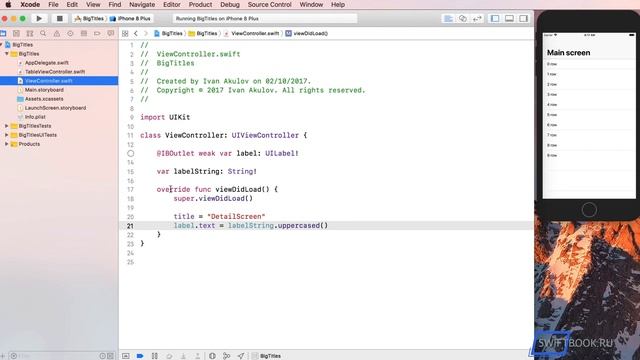Open the Debug menu
This screenshot has width=640, height=360.
[x=230, y=4]
